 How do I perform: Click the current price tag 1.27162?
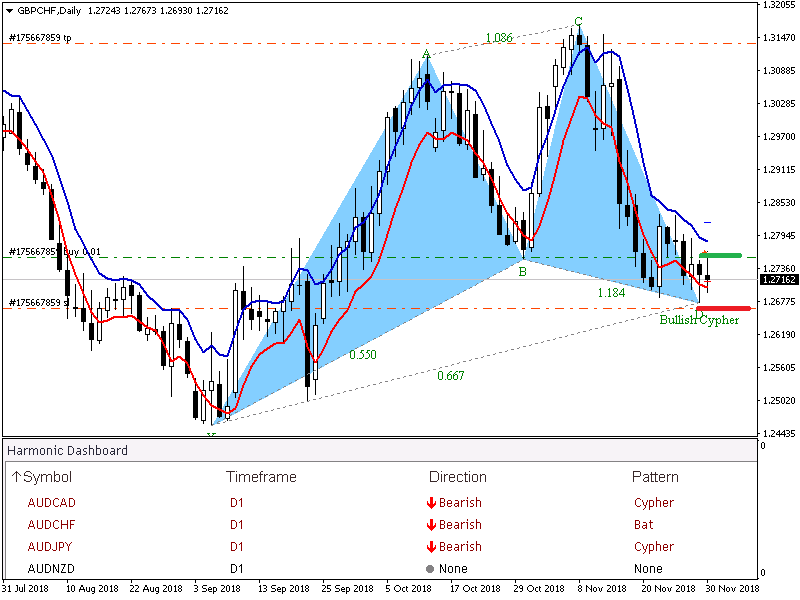(x=779, y=280)
